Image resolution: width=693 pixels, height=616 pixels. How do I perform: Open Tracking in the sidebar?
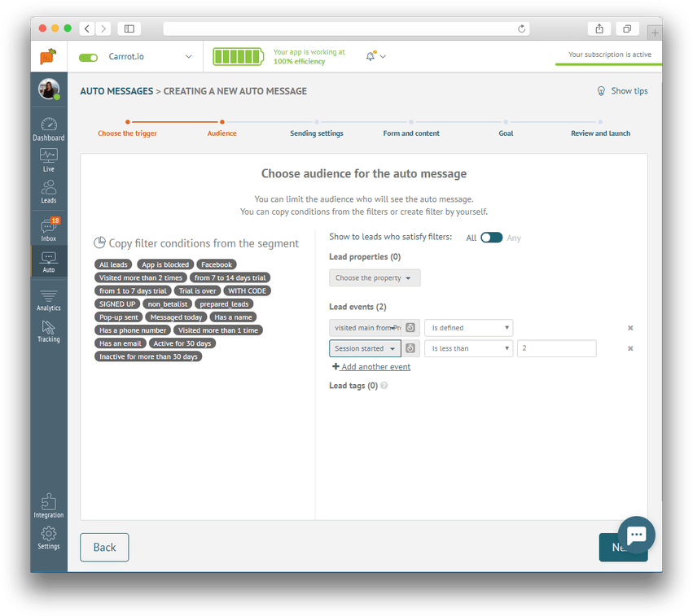tap(49, 330)
